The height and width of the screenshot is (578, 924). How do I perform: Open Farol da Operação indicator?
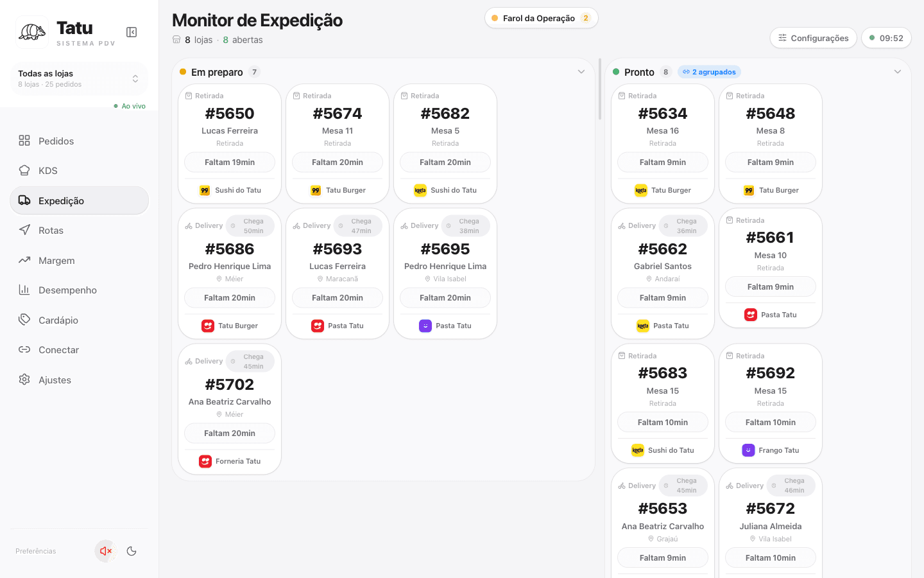(x=541, y=18)
